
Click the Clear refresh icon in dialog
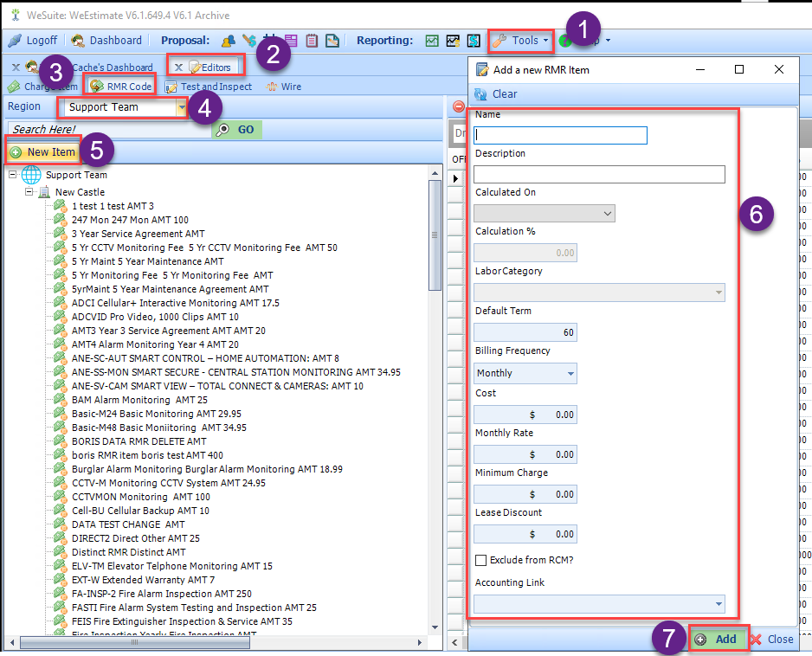tap(480, 94)
